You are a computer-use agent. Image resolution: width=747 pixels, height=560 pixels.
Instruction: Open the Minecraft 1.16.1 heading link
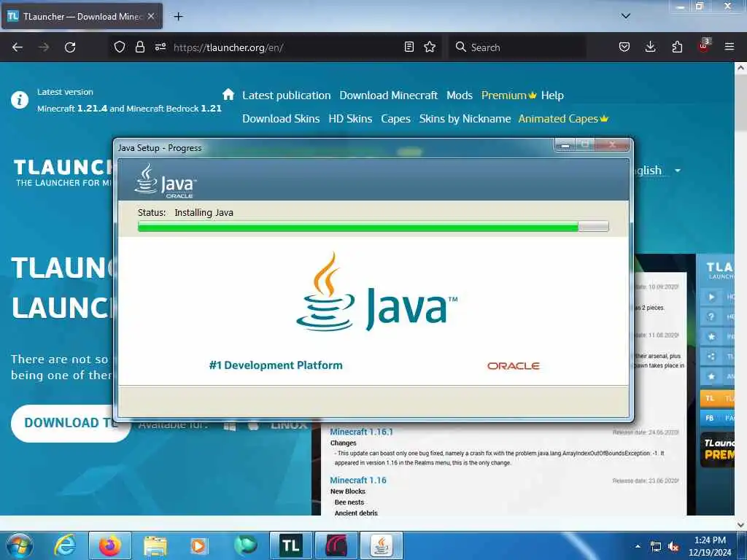[361, 432]
